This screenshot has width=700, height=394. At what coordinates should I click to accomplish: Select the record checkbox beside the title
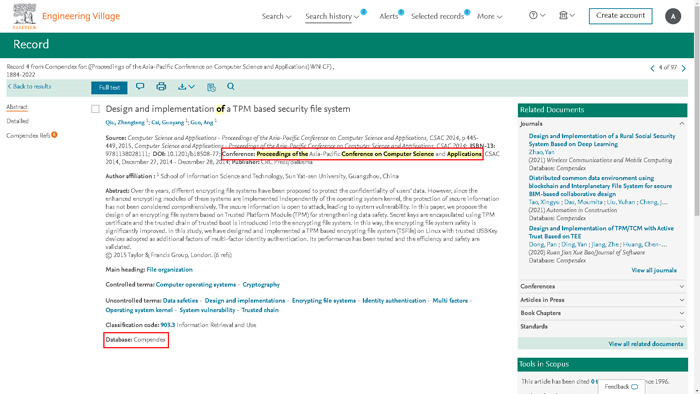95,109
